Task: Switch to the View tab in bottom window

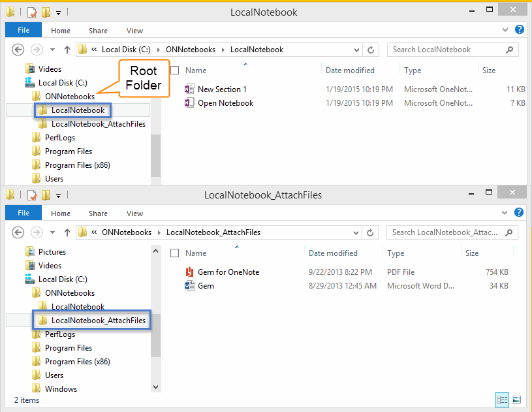Action: [x=134, y=214]
